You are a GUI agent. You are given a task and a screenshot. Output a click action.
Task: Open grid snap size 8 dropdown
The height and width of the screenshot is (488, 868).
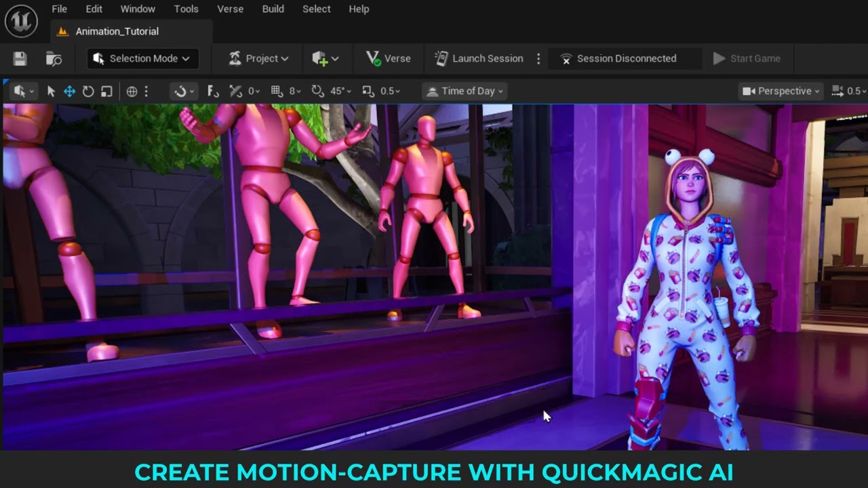[296, 91]
